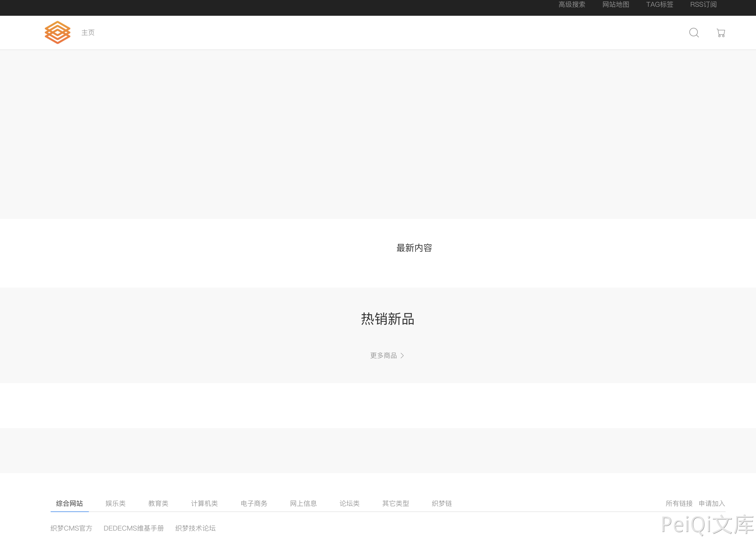
Task: Open RSS订阅 link
Action: [x=703, y=5]
